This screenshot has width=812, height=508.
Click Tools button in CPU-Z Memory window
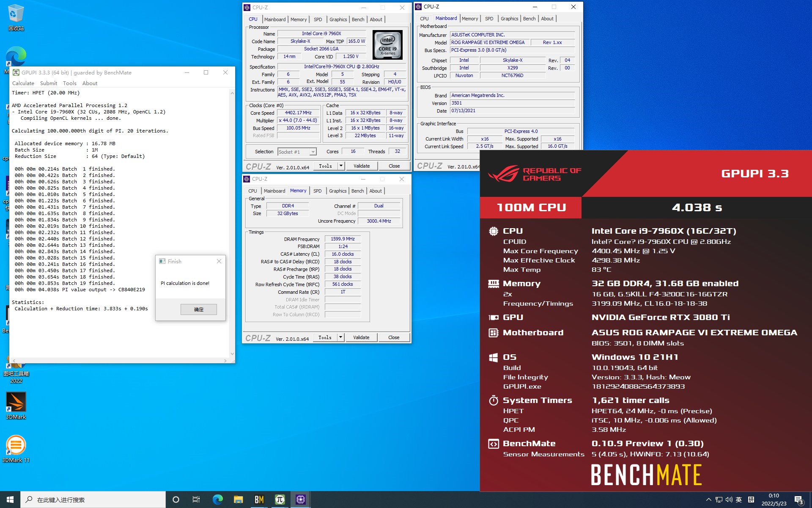[325, 337]
